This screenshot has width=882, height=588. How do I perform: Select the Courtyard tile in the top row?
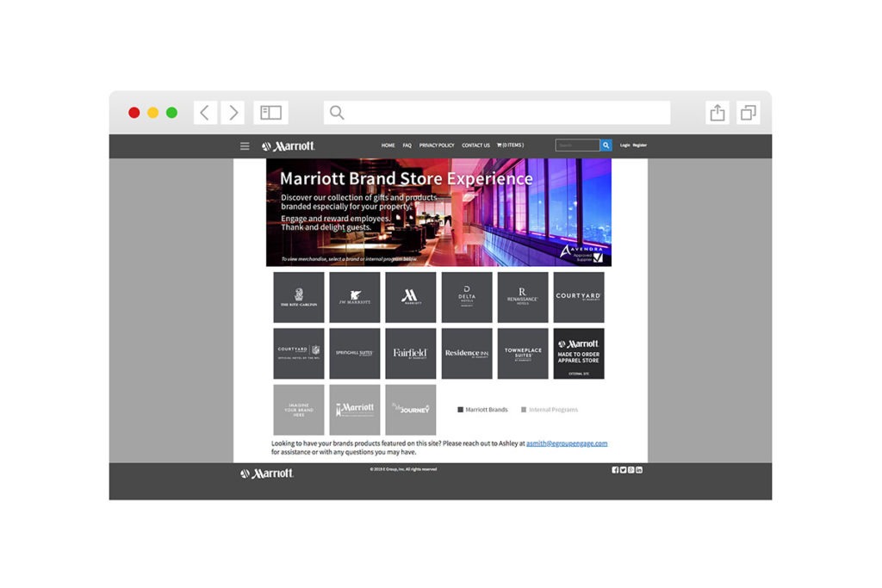tap(579, 297)
